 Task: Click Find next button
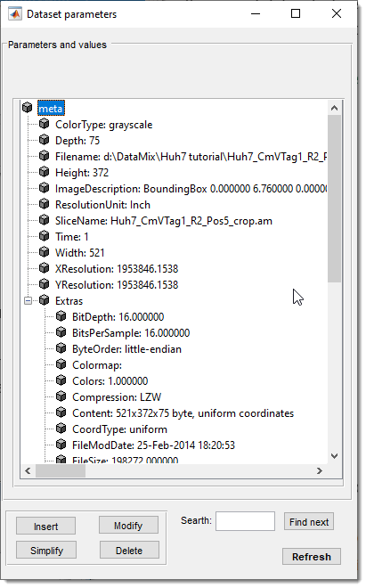click(309, 521)
